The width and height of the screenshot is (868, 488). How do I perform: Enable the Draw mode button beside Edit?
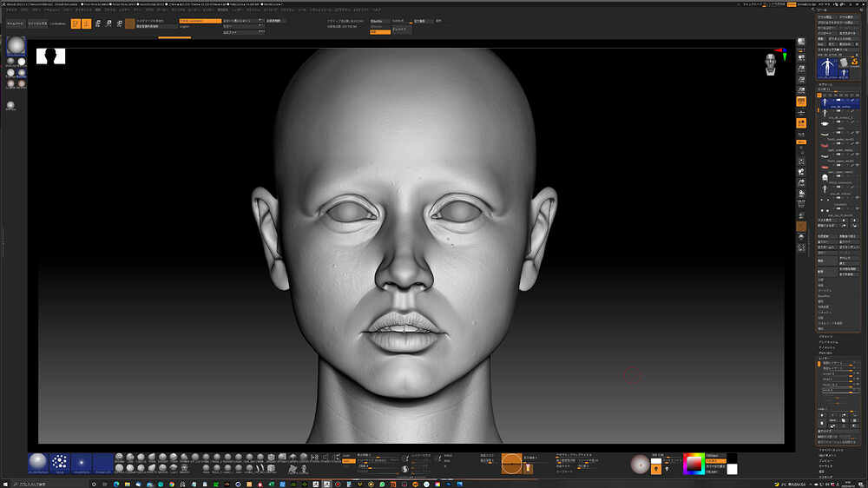point(86,23)
